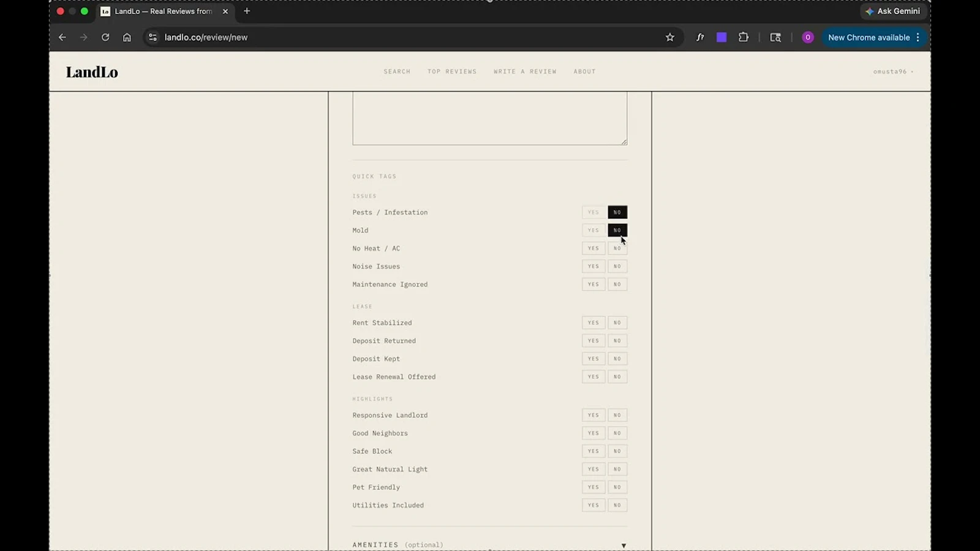Tag Responsive Landlord as No

617,415
